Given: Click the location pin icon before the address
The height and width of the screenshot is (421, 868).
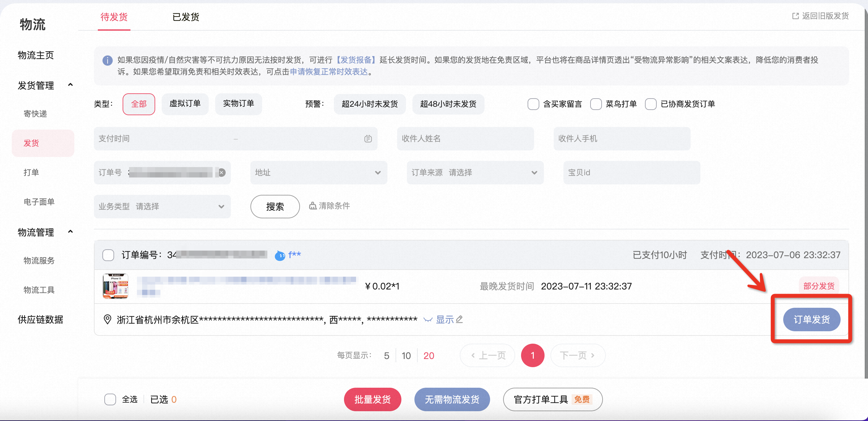Looking at the screenshot, I should pos(108,320).
